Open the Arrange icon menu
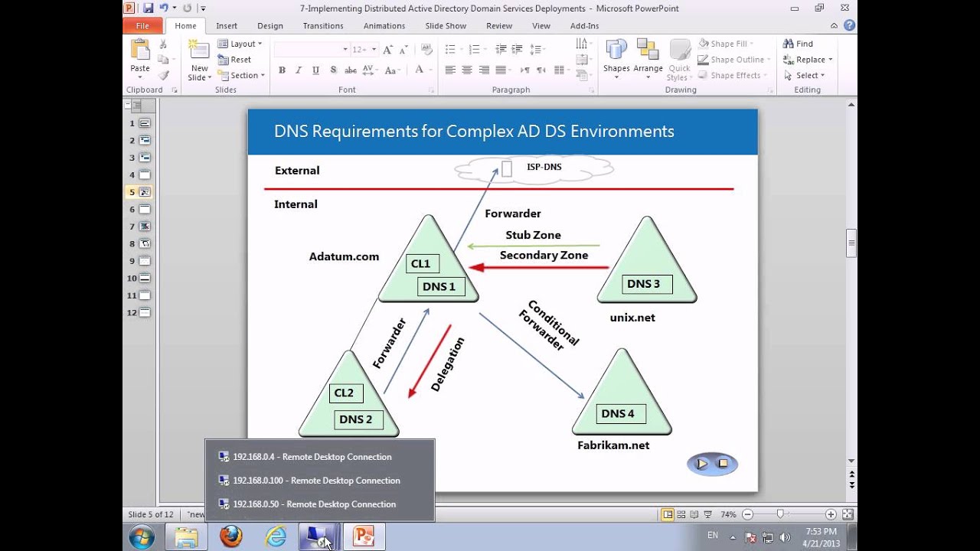This screenshot has height=551, width=980. pyautogui.click(x=648, y=51)
